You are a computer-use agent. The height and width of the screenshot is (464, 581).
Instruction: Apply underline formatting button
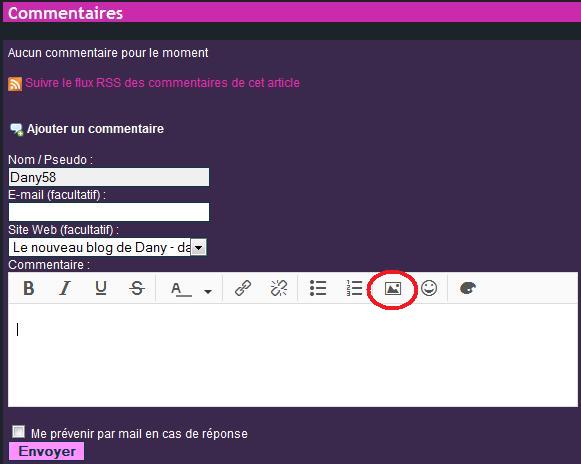point(101,288)
